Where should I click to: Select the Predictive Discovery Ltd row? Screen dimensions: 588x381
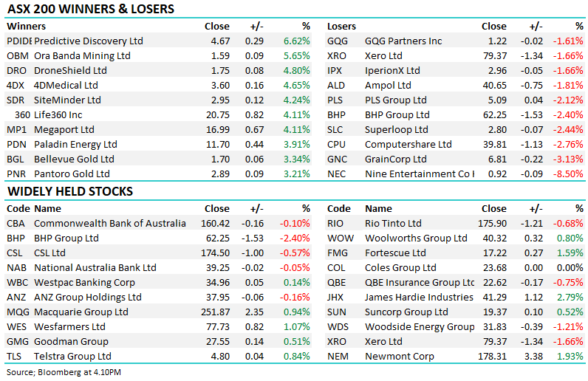pyautogui.click(x=158, y=41)
